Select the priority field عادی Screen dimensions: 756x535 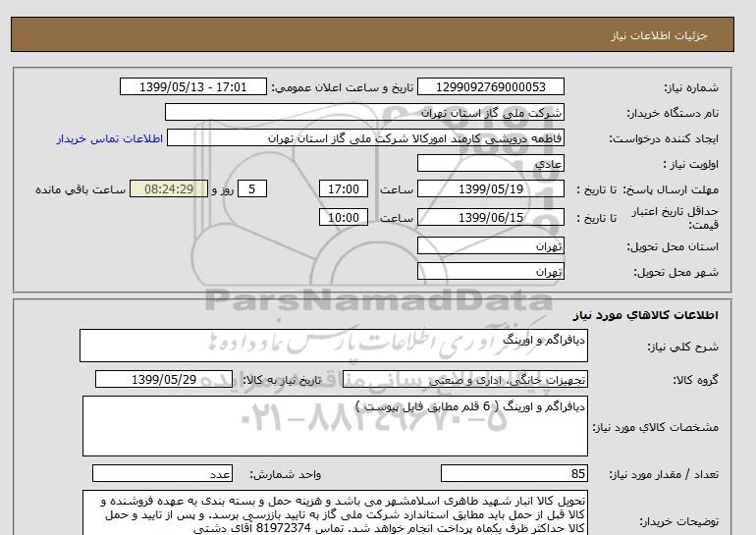point(490,163)
